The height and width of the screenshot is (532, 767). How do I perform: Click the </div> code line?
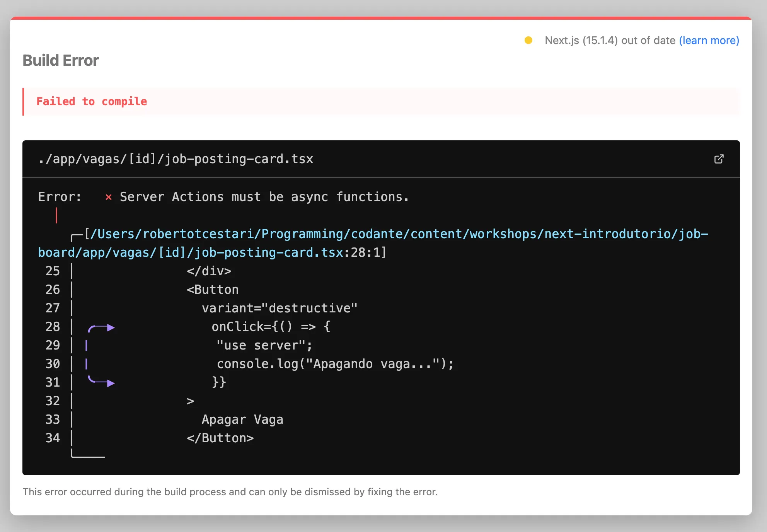click(x=209, y=271)
